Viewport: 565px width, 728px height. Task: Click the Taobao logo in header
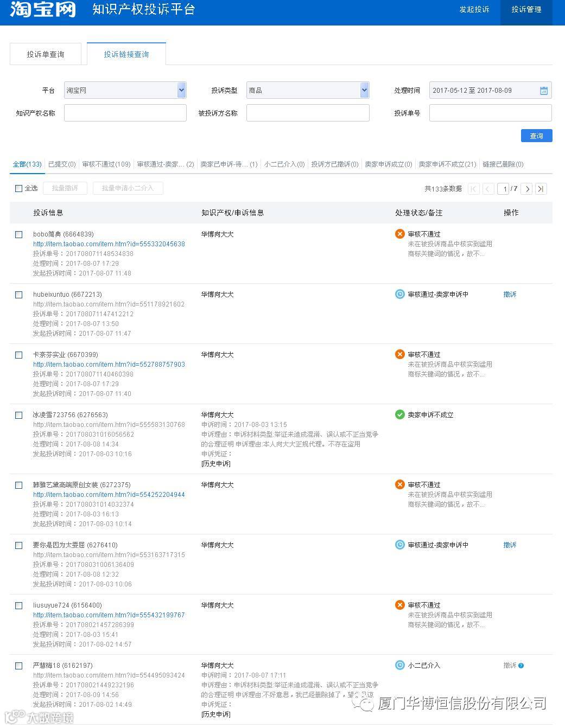(x=43, y=9)
